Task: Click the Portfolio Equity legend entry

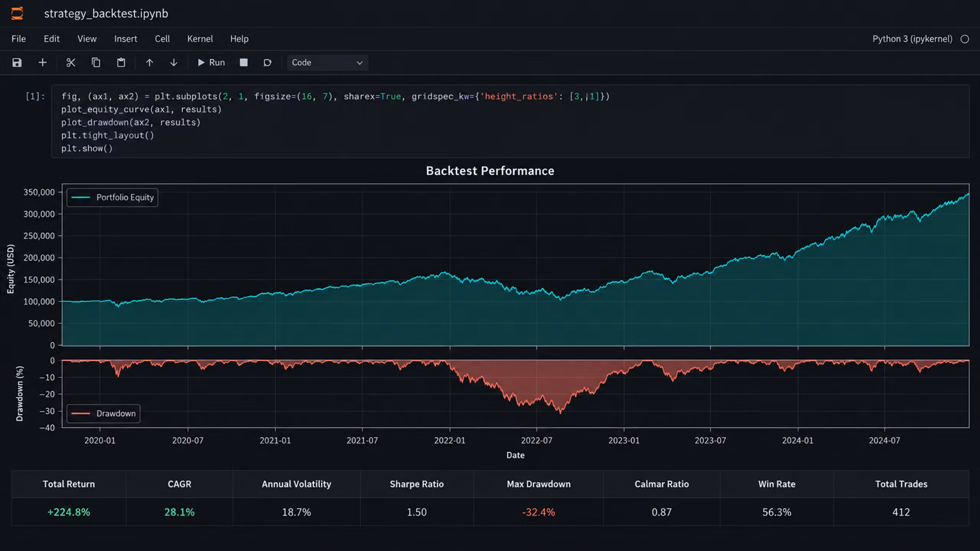Action: (x=112, y=197)
